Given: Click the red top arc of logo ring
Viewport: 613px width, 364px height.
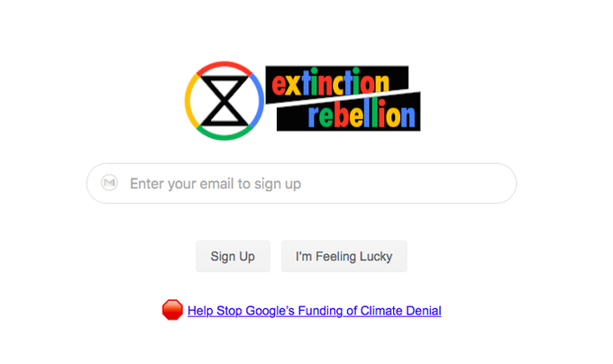Looking at the screenshot, I should pyautogui.click(x=224, y=65).
